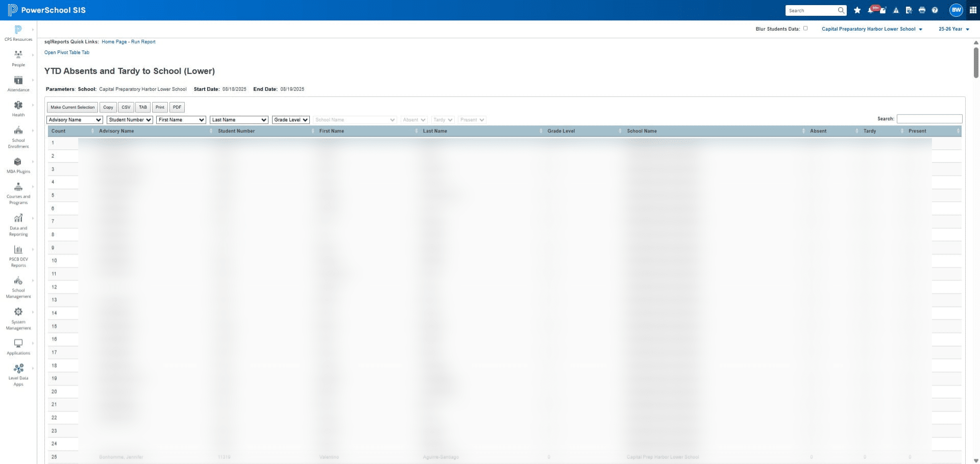
Task: Open the Advisory Name column dropdown
Action: [75, 120]
